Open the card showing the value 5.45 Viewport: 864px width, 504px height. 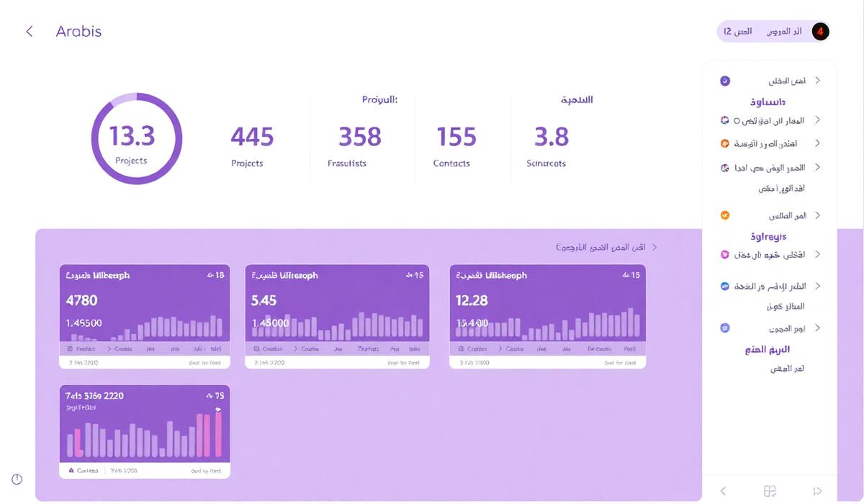(x=338, y=316)
